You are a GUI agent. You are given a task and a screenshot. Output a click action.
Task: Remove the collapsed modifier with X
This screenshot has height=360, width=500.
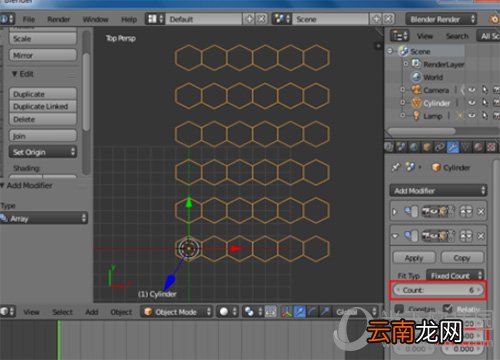(x=481, y=211)
